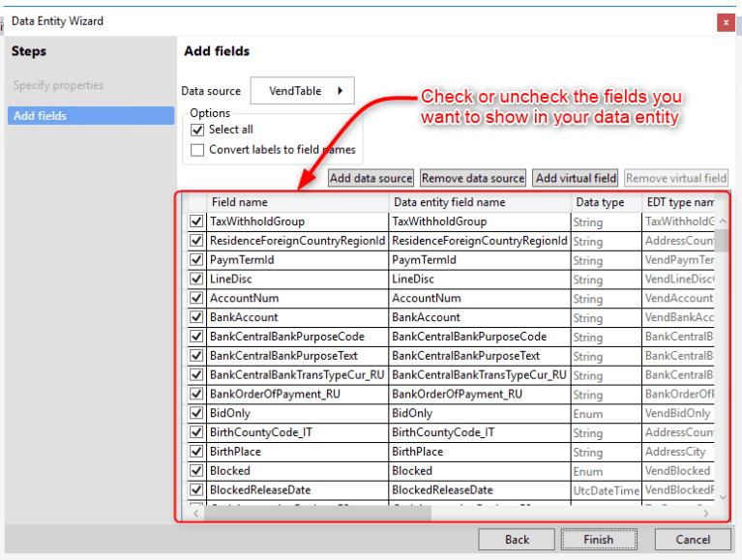
Task: Select the BlockedReleaseDate field name cell
Action: pos(298,489)
